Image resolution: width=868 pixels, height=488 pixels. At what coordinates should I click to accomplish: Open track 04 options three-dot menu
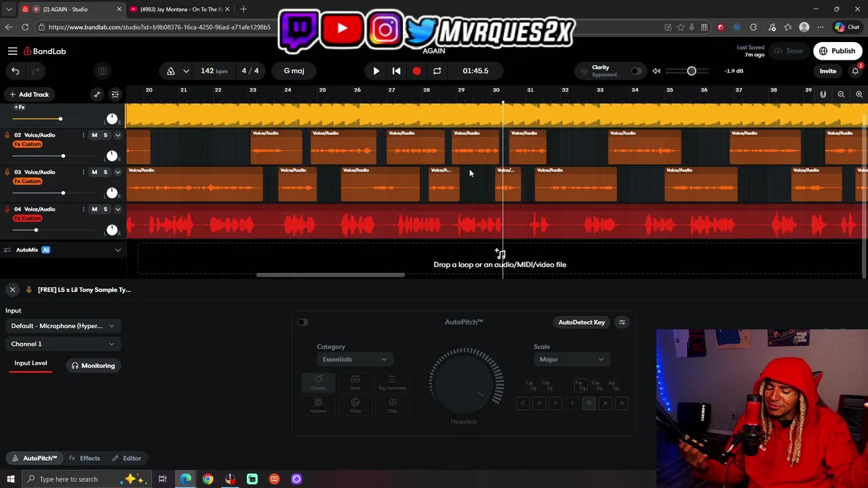(x=83, y=209)
